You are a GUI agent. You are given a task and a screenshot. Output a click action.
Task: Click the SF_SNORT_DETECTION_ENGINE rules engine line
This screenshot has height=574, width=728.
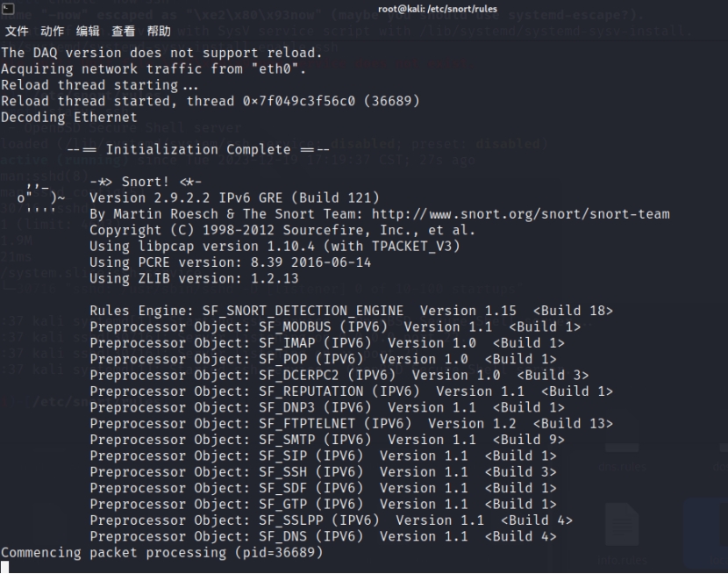pos(351,311)
